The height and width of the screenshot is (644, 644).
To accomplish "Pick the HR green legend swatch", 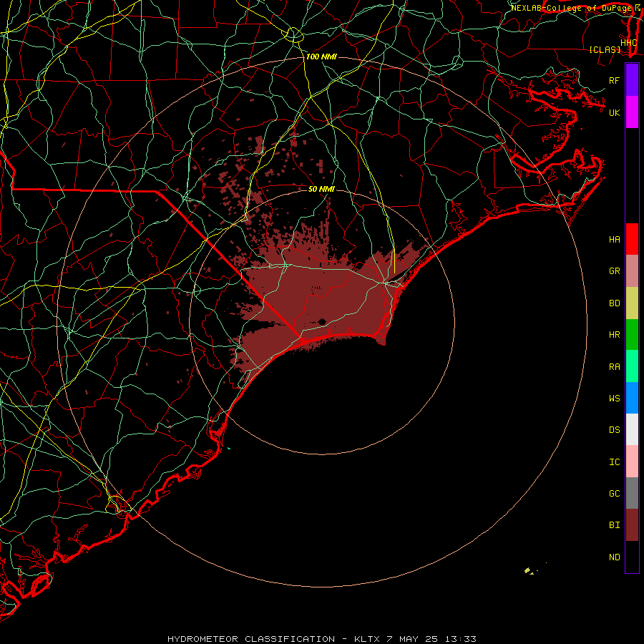I will [632, 334].
